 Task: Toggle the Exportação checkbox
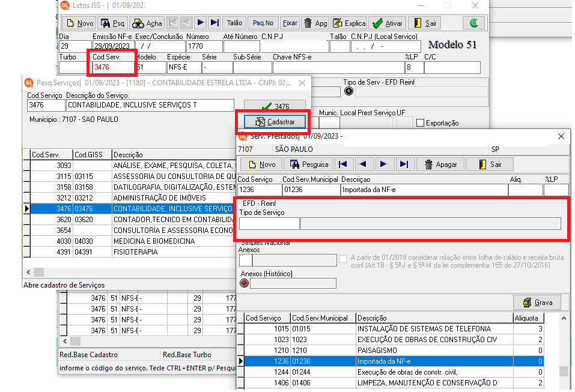point(420,123)
